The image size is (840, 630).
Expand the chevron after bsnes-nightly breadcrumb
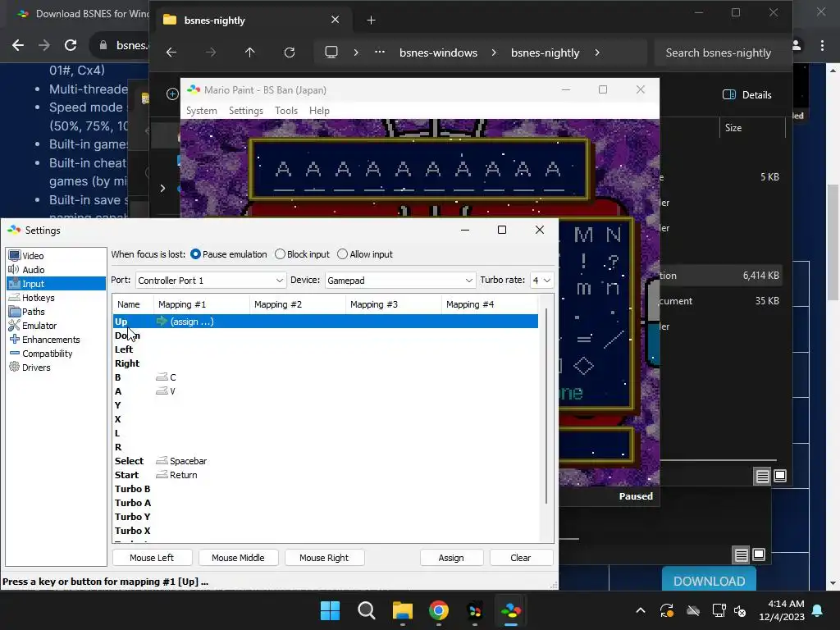coord(597,52)
